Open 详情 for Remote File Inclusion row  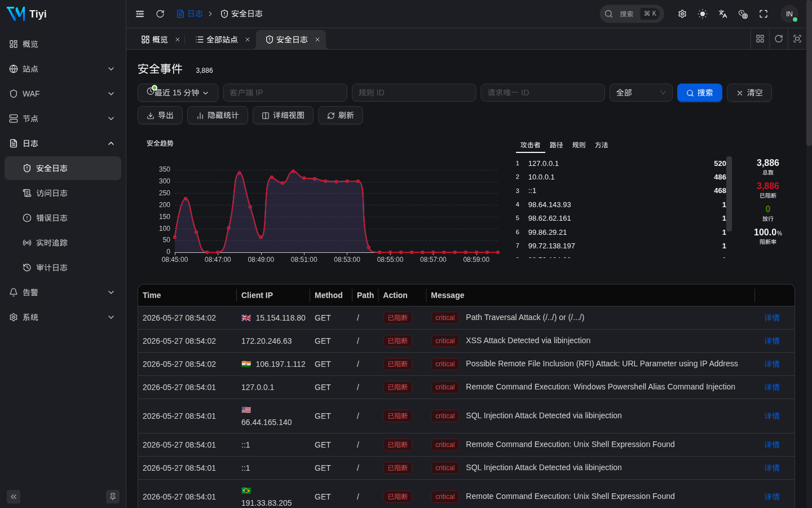pyautogui.click(x=772, y=364)
